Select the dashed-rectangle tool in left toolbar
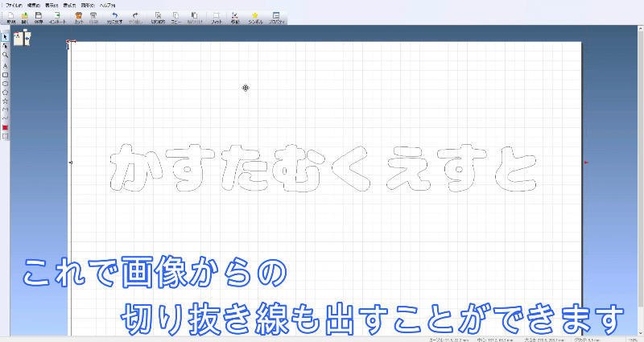Screen dimensions: 644x342 [x=5, y=136]
